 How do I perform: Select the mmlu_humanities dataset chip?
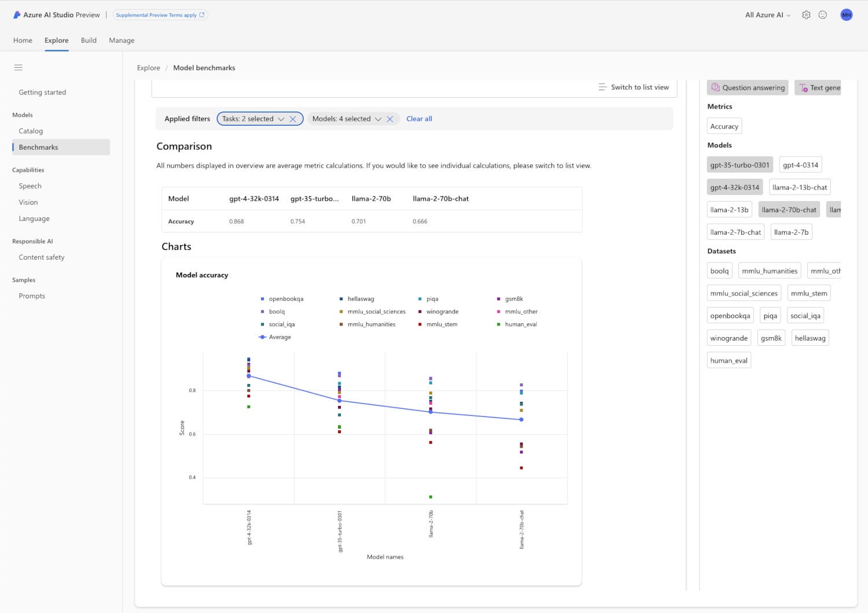pos(770,271)
